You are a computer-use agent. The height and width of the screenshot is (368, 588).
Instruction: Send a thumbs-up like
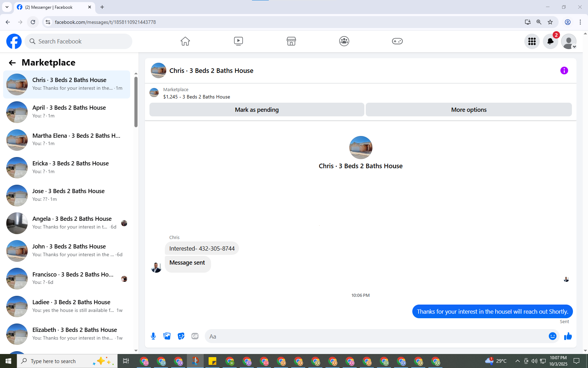point(568,336)
